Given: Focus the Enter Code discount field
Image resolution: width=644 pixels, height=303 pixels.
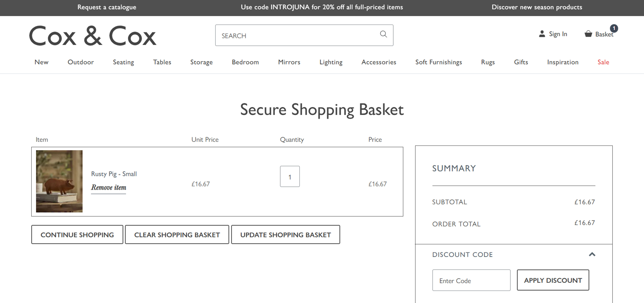Looking at the screenshot, I should [471, 280].
